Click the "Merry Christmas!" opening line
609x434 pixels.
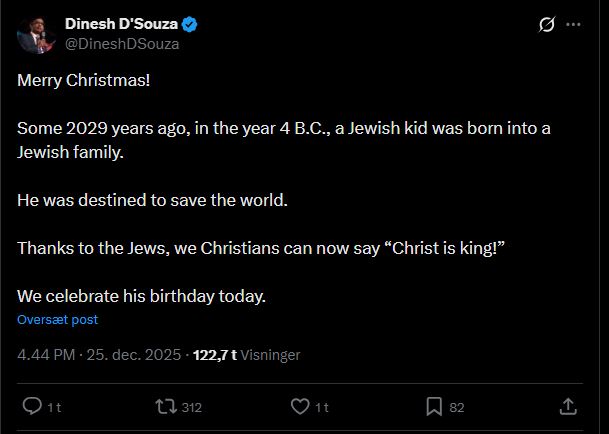pos(84,79)
